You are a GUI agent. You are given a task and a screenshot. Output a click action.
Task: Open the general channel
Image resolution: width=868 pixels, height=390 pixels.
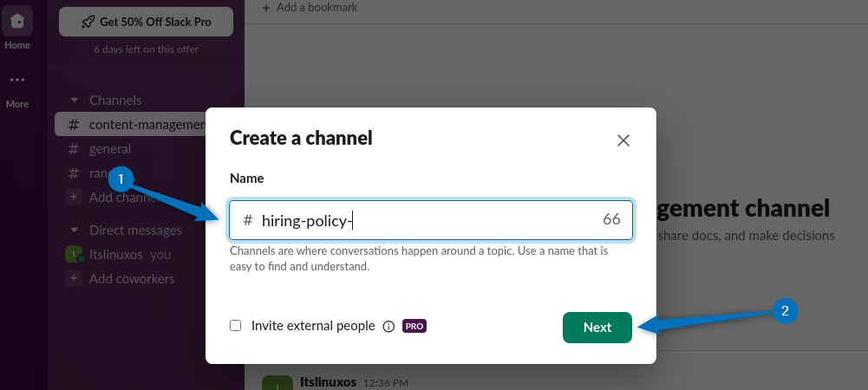pyautogui.click(x=109, y=148)
